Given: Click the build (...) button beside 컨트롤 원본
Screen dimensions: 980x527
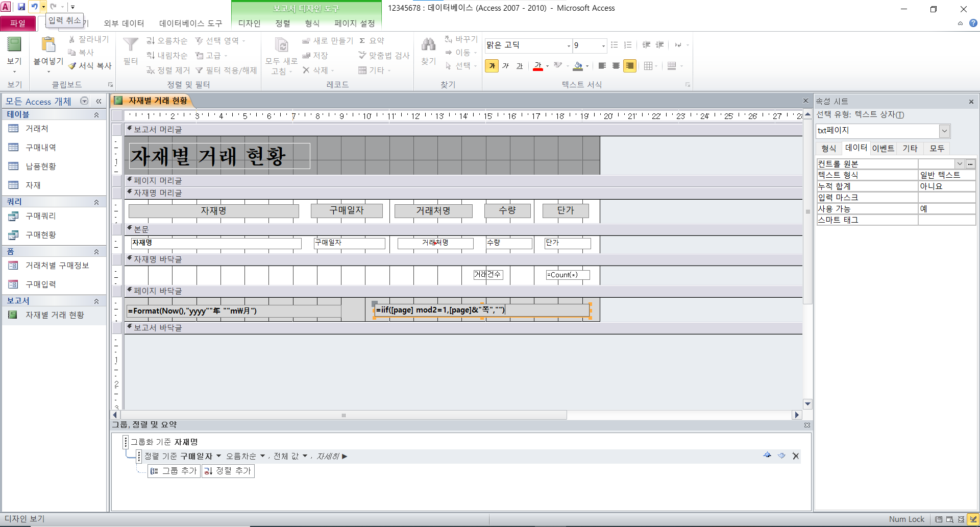Looking at the screenshot, I should click(970, 164).
